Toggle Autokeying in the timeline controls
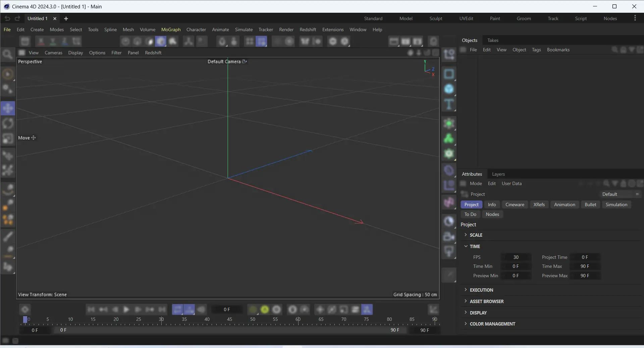 click(x=265, y=309)
